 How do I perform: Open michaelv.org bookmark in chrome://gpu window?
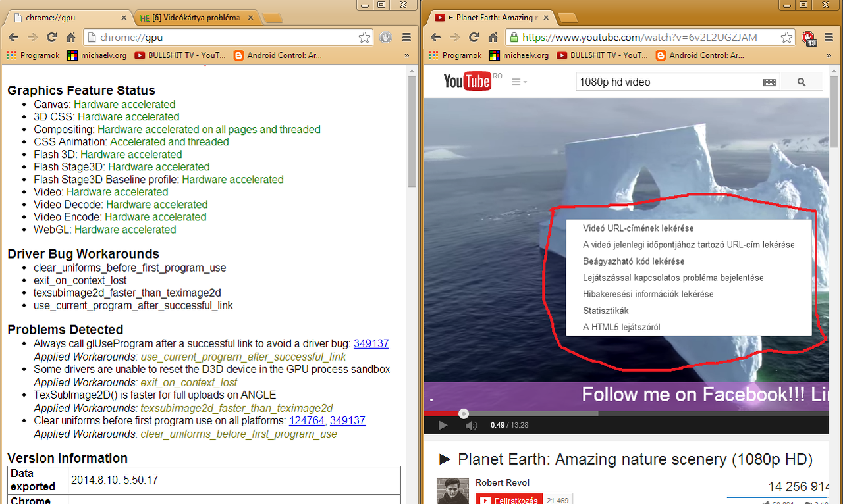click(x=97, y=55)
